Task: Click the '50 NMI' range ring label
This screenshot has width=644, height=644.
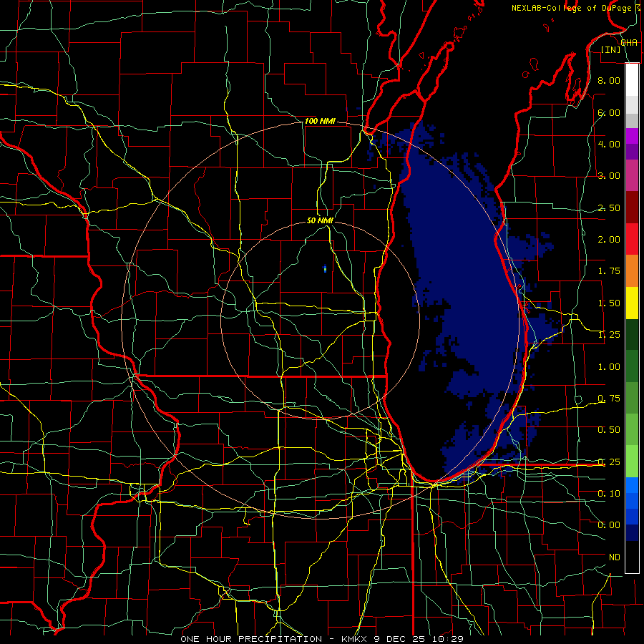Action: [x=320, y=220]
